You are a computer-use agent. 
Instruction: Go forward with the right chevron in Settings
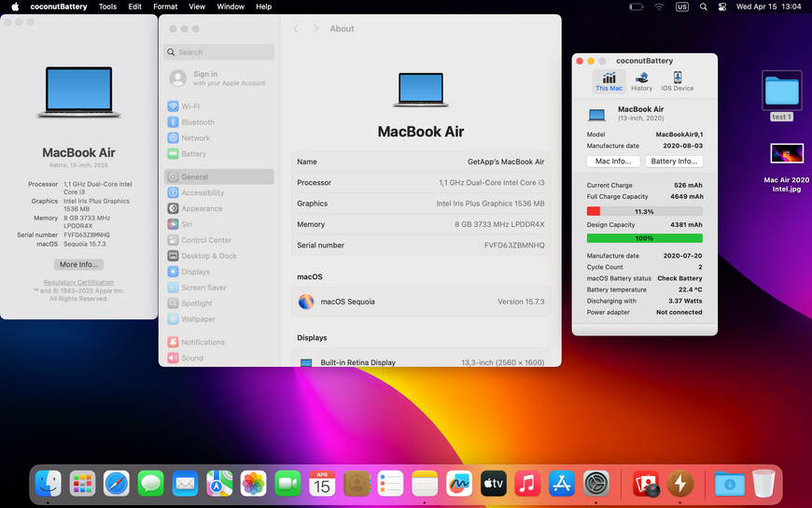315,29
